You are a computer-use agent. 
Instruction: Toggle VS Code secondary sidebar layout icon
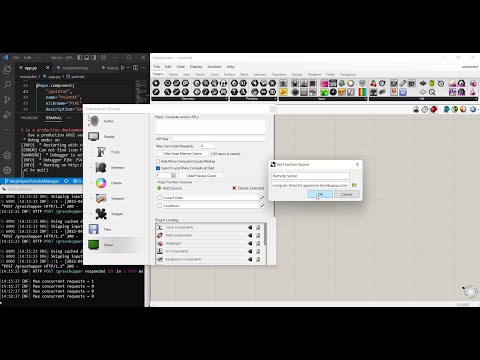pyautogui.click(x=94, y=58)
